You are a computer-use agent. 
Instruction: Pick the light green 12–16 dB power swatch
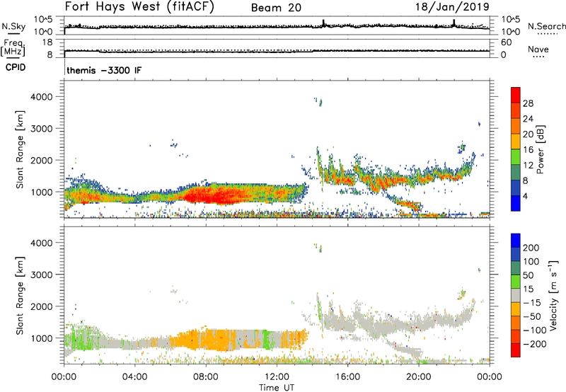pyautogui.click(x=516, y=157)
